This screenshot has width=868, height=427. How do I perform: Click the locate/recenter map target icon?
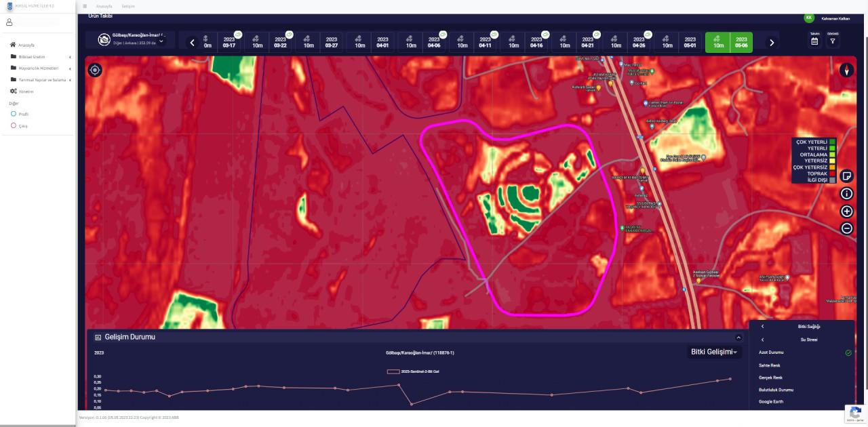pos(94,70)
